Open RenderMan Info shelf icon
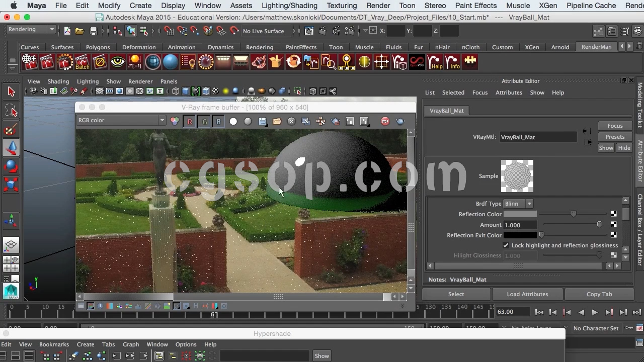Image resolution: width=644 pixels, height=362 pixels. [452, 62]
